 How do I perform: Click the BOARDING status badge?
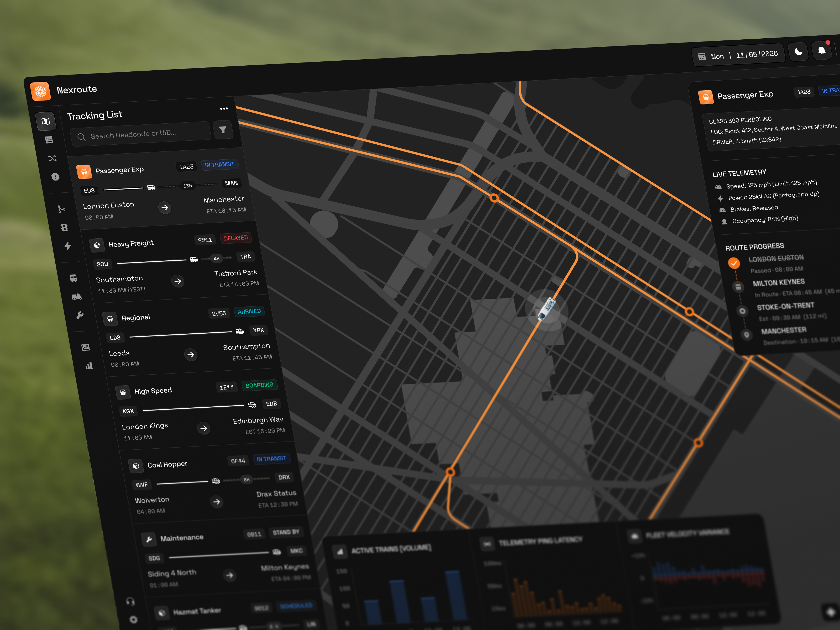259,385
